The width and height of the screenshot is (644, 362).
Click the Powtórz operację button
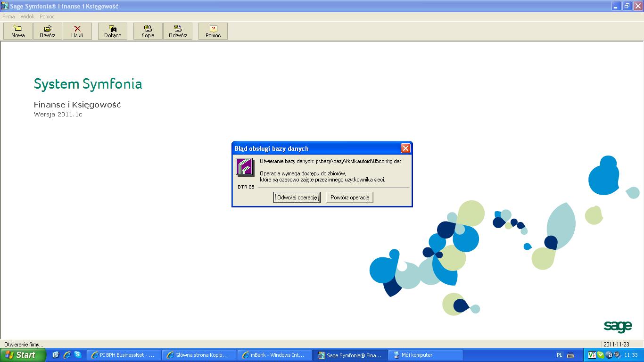point(350,197)
